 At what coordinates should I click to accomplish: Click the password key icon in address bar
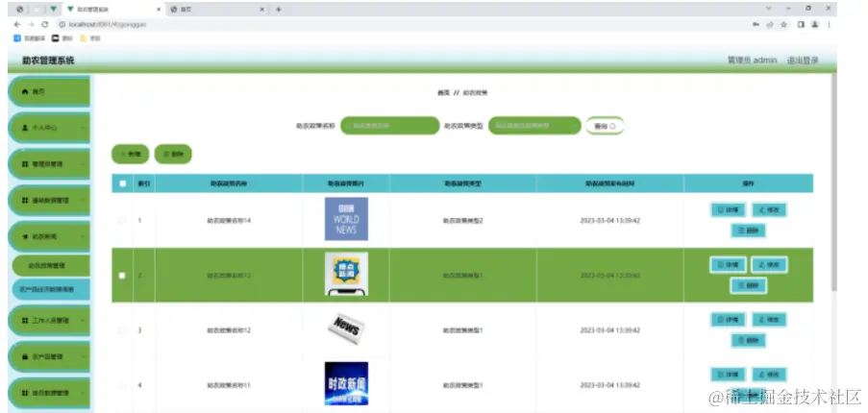756,25
